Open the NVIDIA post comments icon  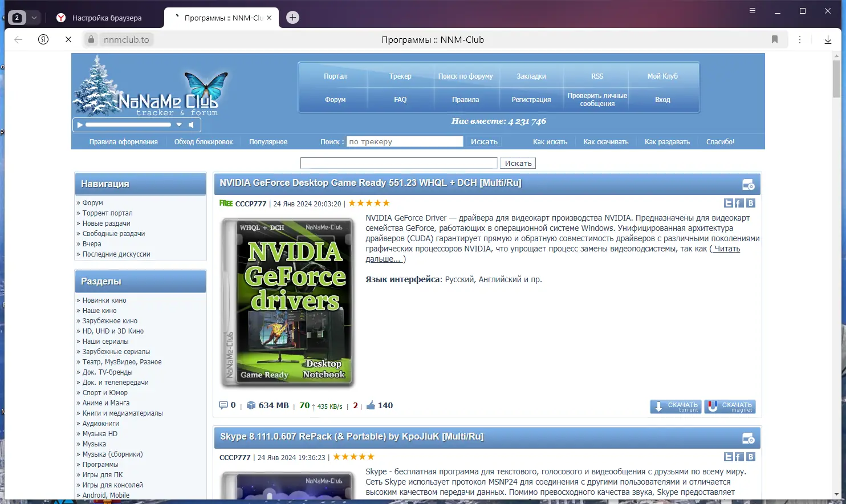click(x=223, y=405)
